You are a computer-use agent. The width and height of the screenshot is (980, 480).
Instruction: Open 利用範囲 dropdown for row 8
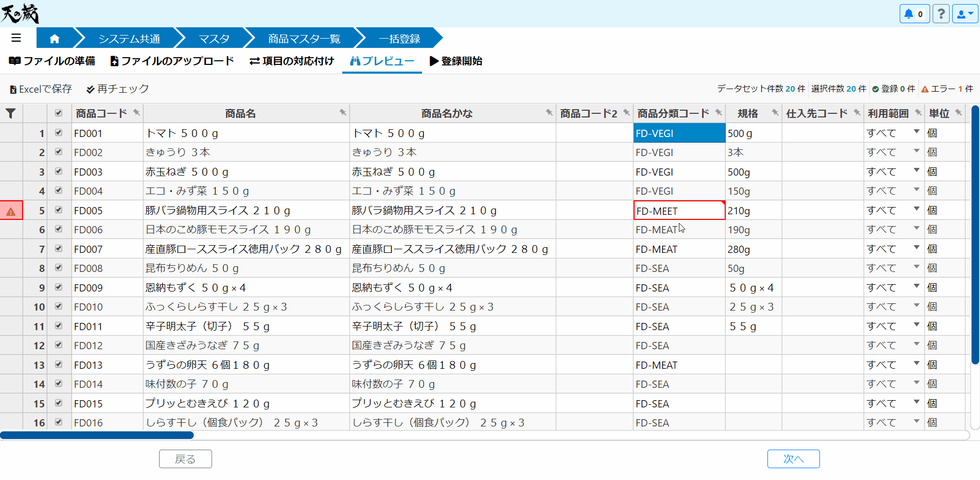[917, 267]
